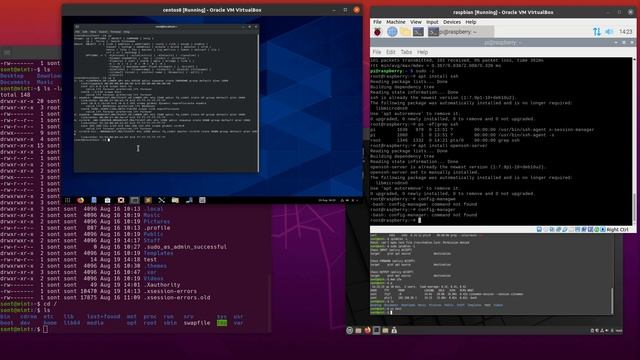This screenshot has height=360, width=640.
Task: Open Machine menu in raspbian VirtualBox window
Action: [x=396, y=22]
